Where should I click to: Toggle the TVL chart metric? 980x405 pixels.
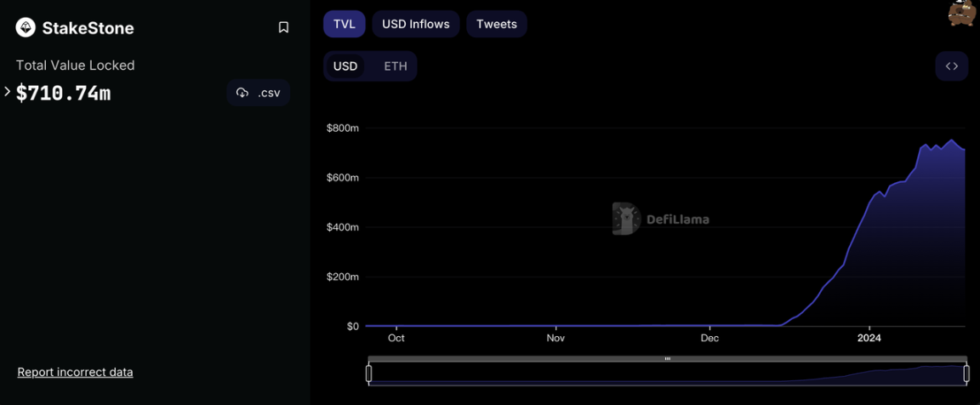pyautogui.click(x=344, y=24)
